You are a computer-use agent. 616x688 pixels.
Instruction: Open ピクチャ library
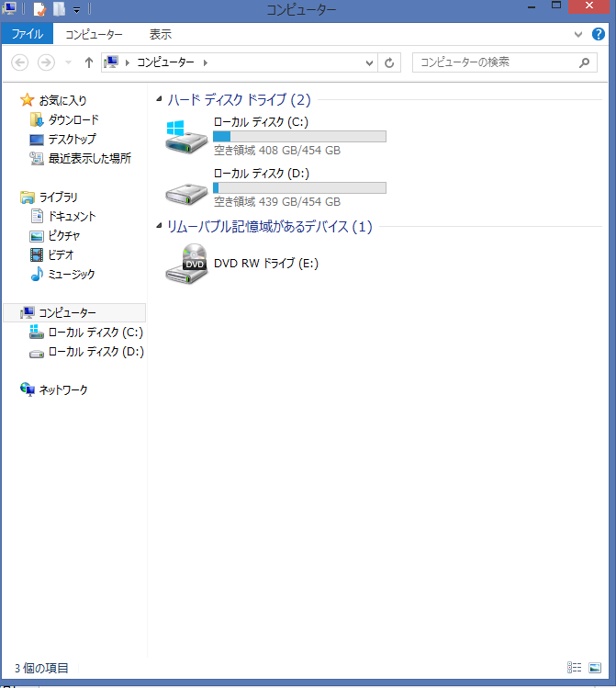[x=63, y=236]
